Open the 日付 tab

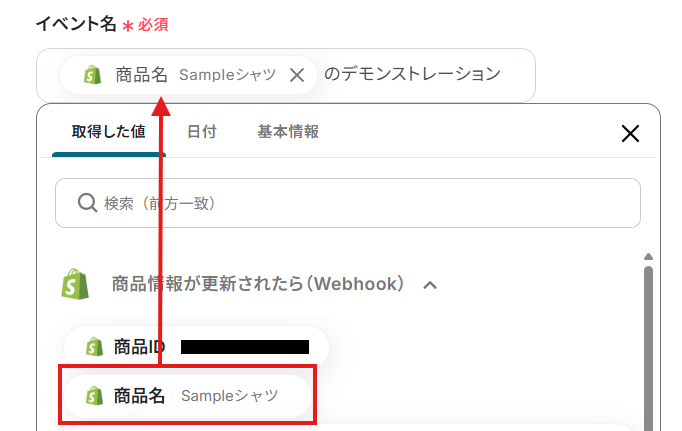[x=201, y=131]
